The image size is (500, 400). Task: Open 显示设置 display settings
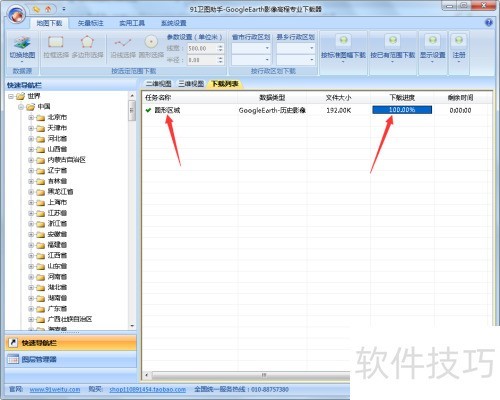coord(432,48)
